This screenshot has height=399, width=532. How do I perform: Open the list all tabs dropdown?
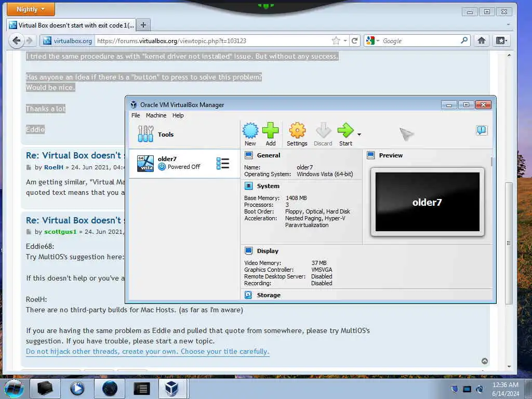tap(508, 25)
